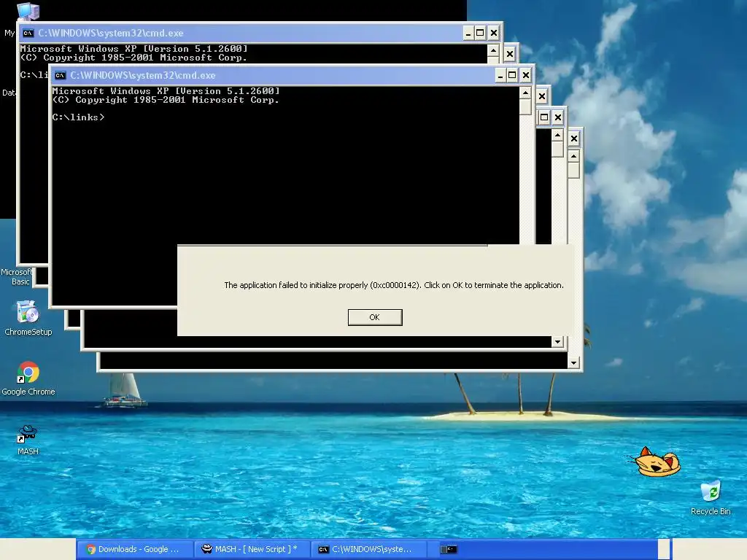Click scroll-up arrow in front cmd.exe window
This screenshot has width=747, height=560.
(525, 93)
